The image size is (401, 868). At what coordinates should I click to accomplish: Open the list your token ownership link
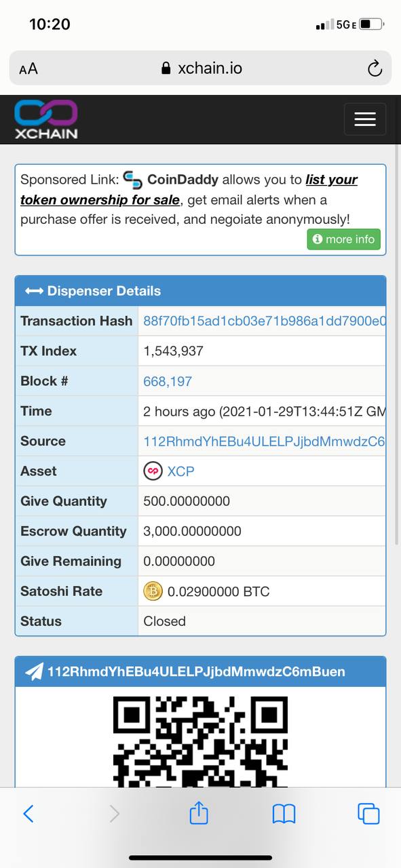(189, 190)
